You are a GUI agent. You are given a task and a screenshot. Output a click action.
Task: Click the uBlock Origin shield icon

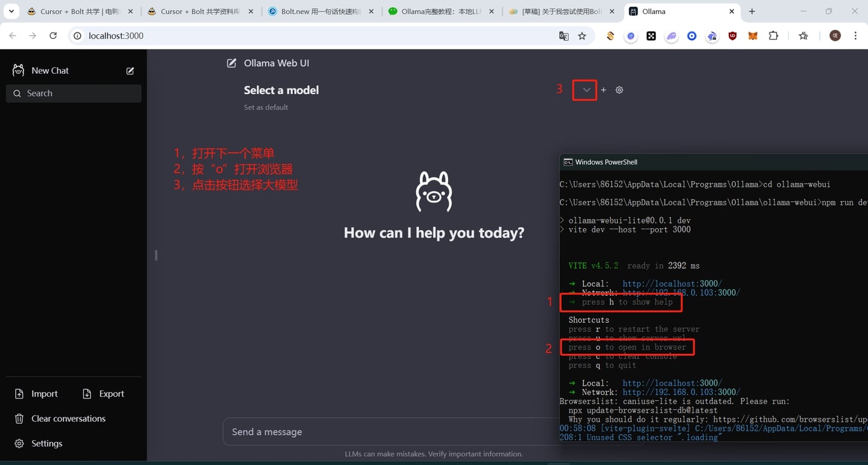(x=733, y=36)
